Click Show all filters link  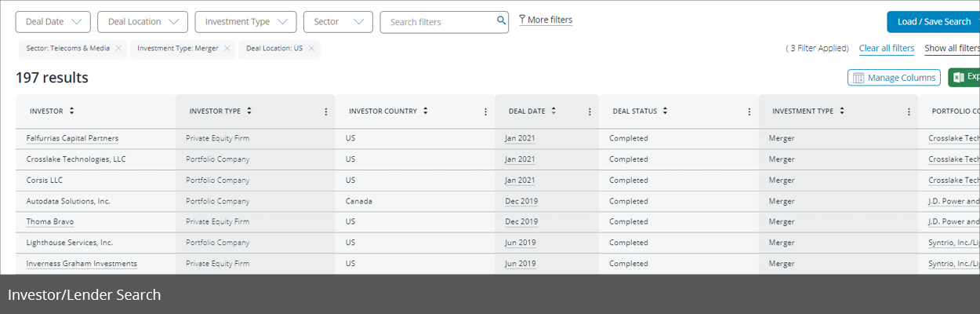[x=952, y=49]
